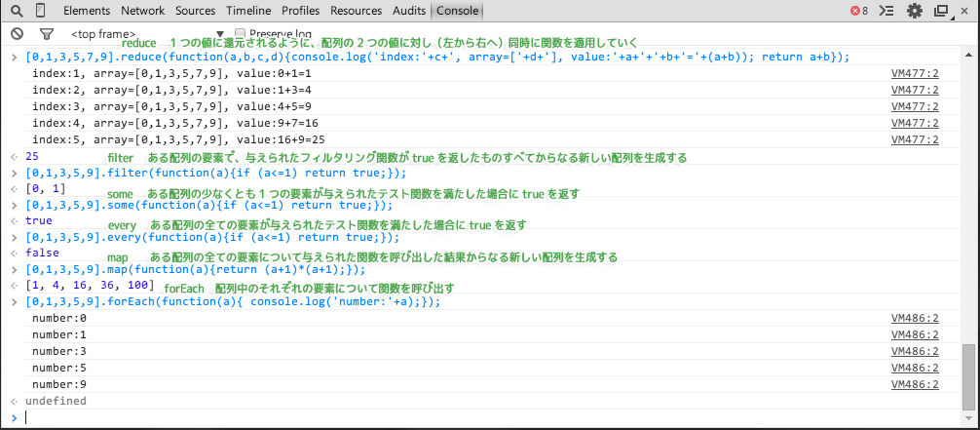The width and height of the screenshot is (980, 430).
Task: Switch to the Resources tab
Action: coord(357,11)
